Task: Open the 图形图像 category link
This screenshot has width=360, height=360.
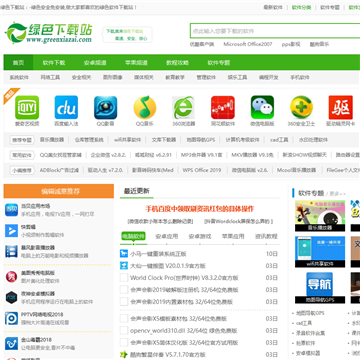Action: point(113,77)
